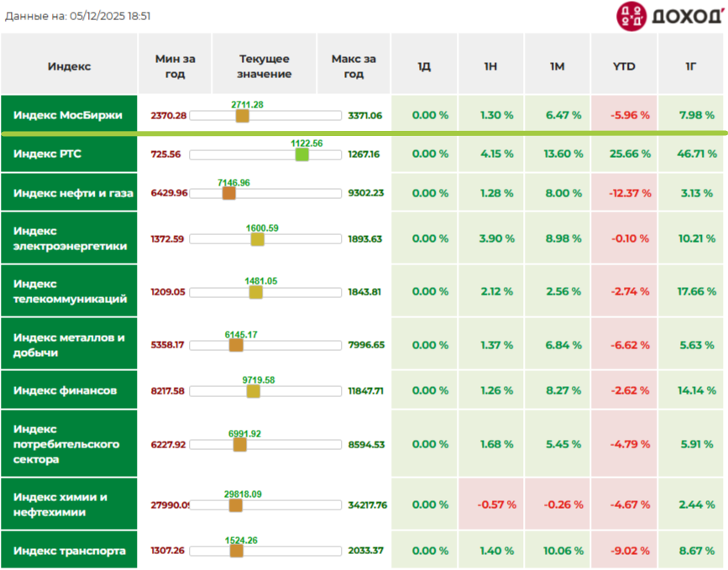
Task: Select the -0.26 % monthly cell
Action: 558,504
